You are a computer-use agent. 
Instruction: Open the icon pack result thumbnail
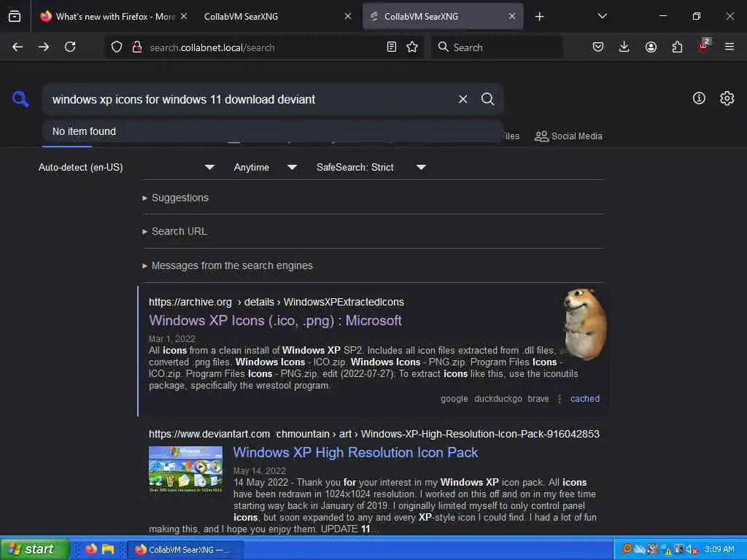(x=185, y=470)
